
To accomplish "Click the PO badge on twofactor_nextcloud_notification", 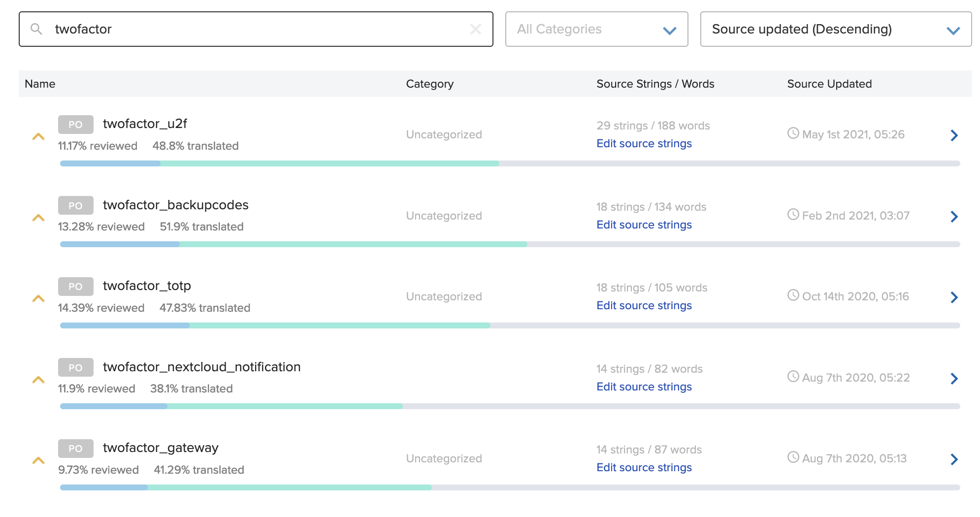I will pos(75,367).
